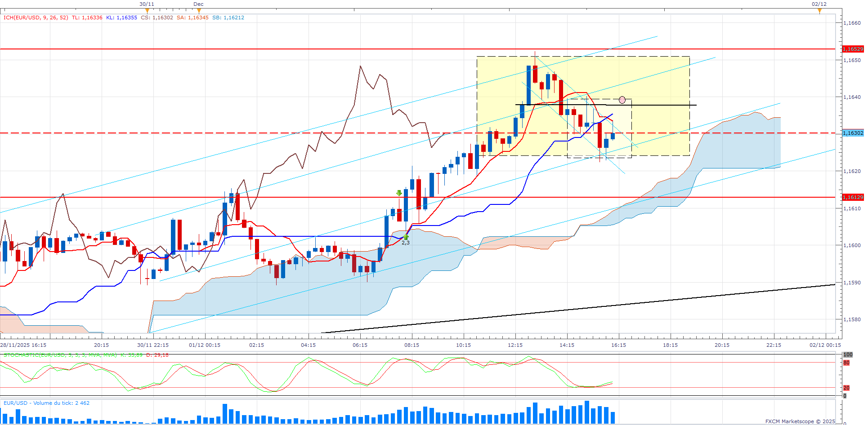Viewport: 868px width, 425px height.
Task: Click the KL: 1,16355 value
Action: [121, 18]
